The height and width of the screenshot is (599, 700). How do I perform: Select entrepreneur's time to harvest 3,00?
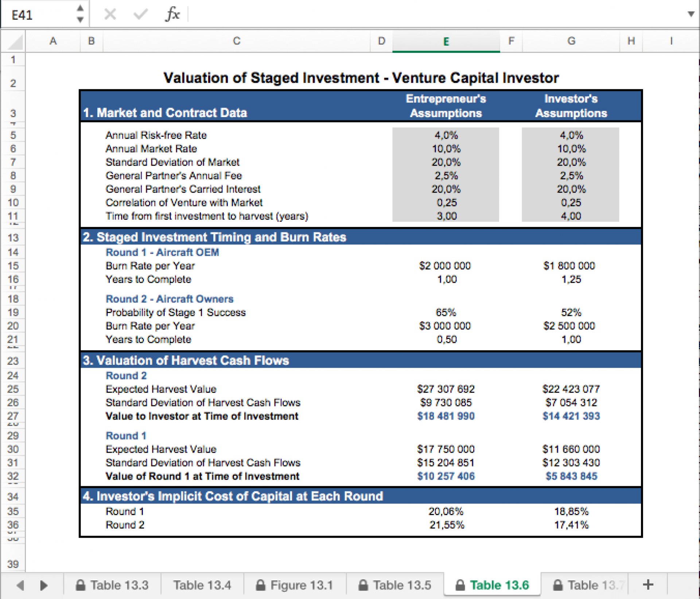(x=446, y=216)
